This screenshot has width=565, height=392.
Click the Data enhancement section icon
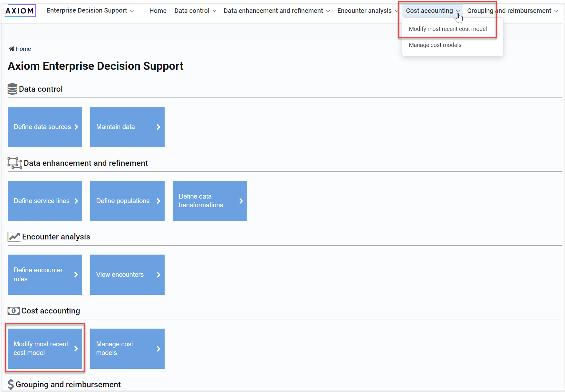(15, 163)
